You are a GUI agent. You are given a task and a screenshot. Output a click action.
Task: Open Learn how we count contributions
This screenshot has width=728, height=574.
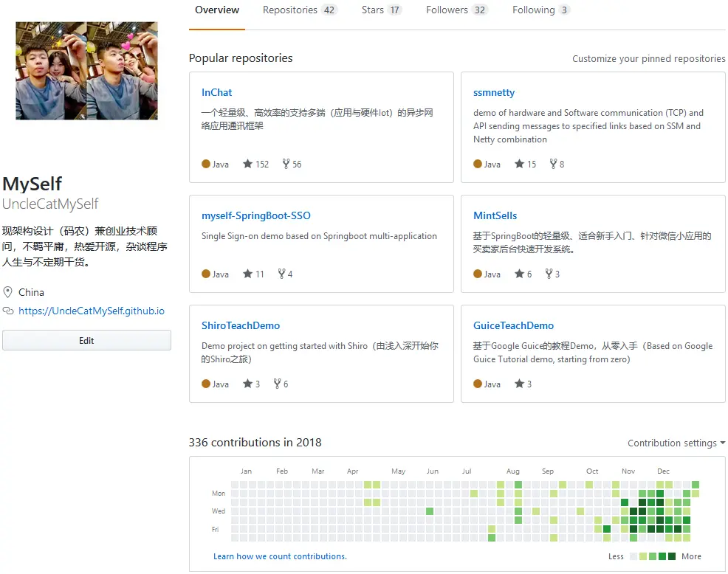point(280,556)
